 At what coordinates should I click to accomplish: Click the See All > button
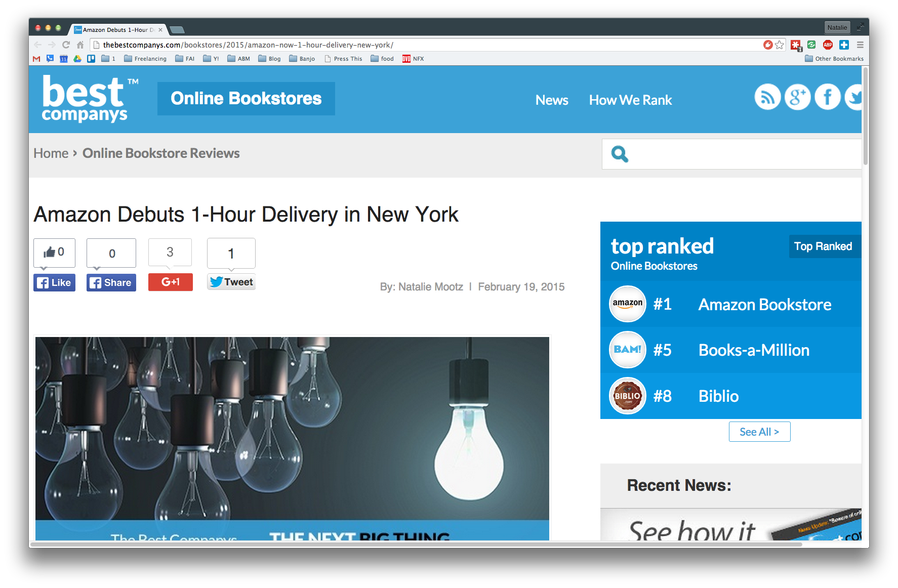click(759, 432)
